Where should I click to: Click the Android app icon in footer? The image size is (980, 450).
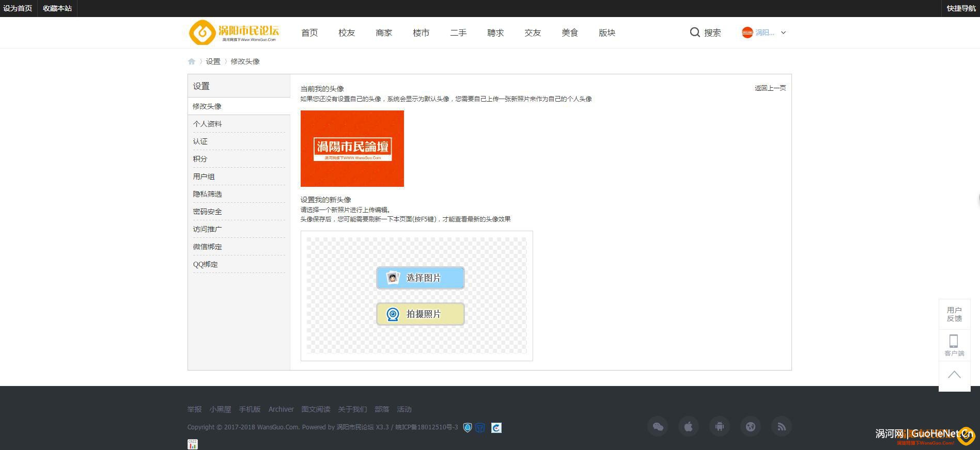[x=720, y=427]
